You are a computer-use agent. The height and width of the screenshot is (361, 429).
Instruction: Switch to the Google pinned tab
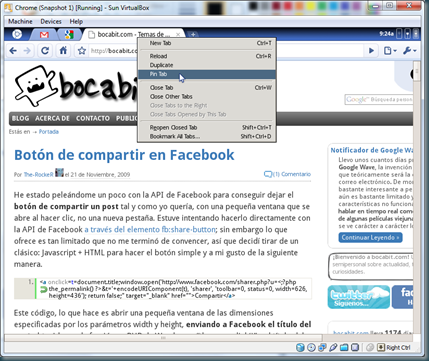point(69,34)
